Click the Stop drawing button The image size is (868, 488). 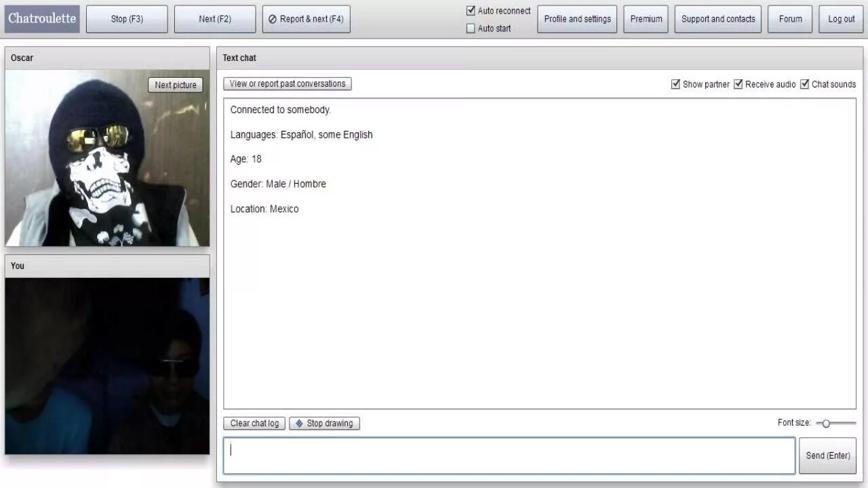[x=324, y=423]
